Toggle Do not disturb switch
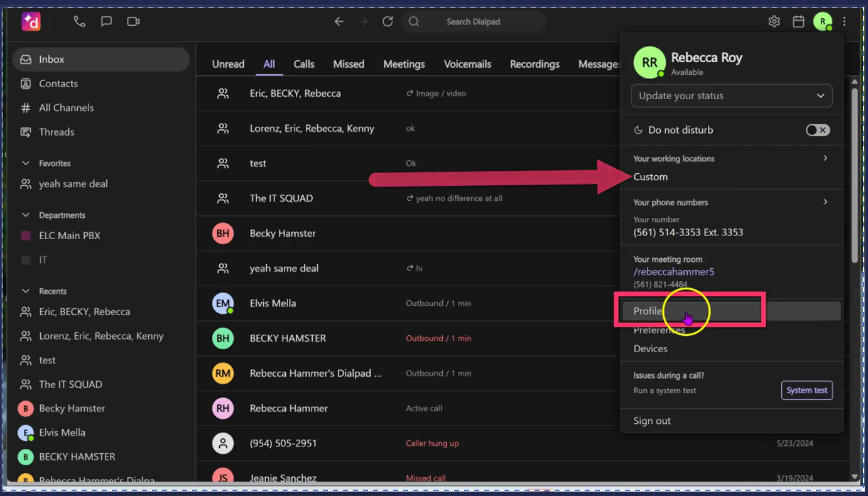Image resolution: width=868 pixels, height=496 pixels. tap(818, 130)
